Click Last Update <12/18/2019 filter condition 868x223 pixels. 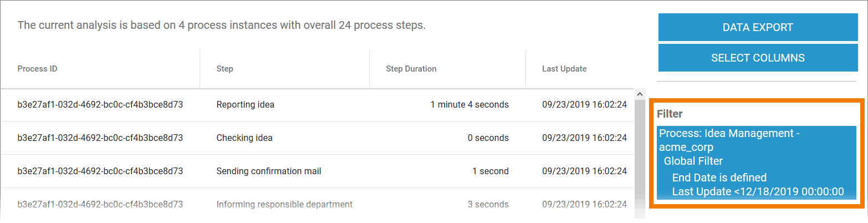tap(758, 192)
